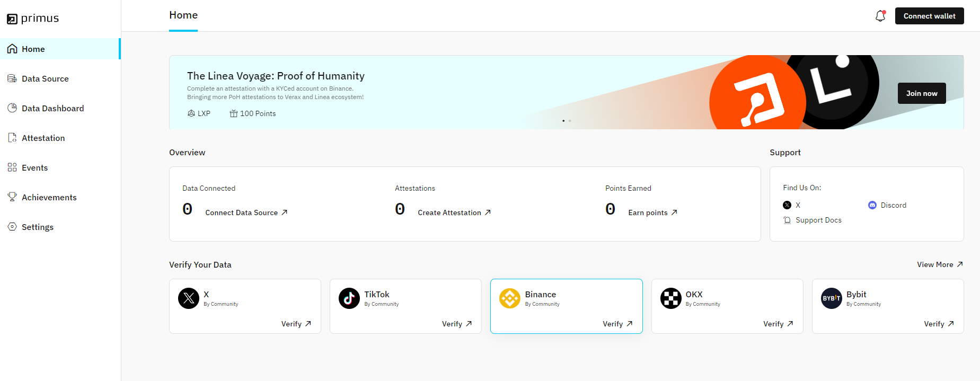Open Settings from the sidebar
The image size is (980, 381).
(x=37, y=227)
